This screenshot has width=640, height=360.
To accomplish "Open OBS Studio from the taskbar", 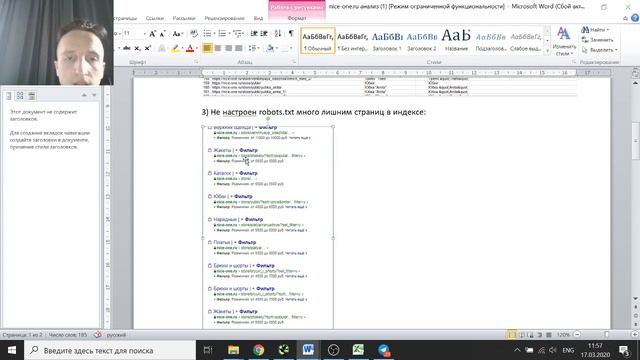I will [333, 350].
